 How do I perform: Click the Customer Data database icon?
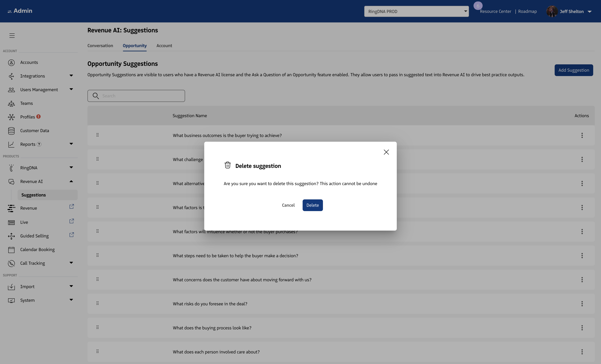11,131
